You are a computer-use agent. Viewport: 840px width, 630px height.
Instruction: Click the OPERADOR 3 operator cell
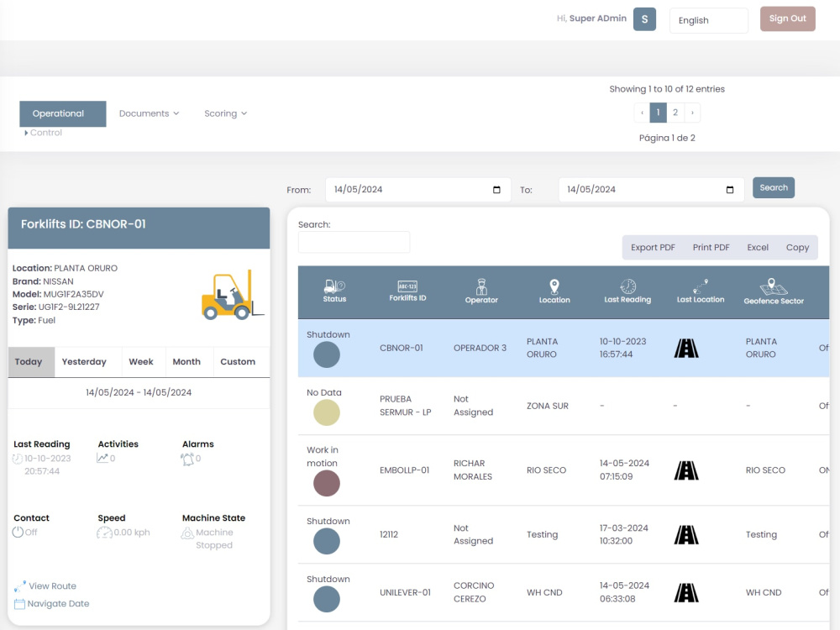pos(480,349)
